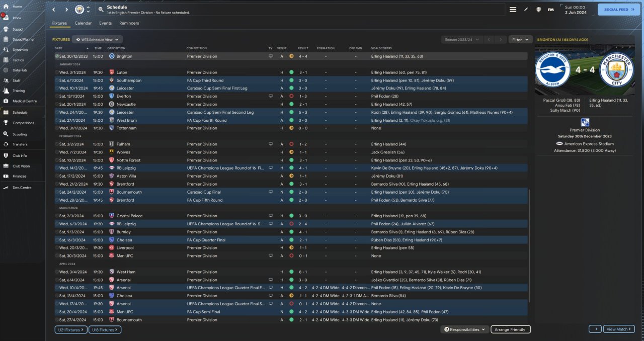This screenshot has width=644, height=341.
Task: Open the FM menu icon
Action: coord(550,10)
